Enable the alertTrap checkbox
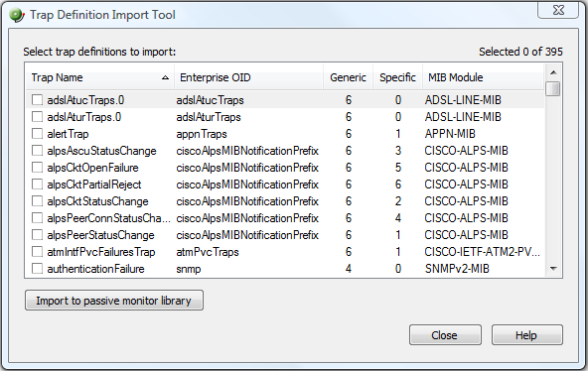This screenshot has height=371, width=588. pos(37,134)
